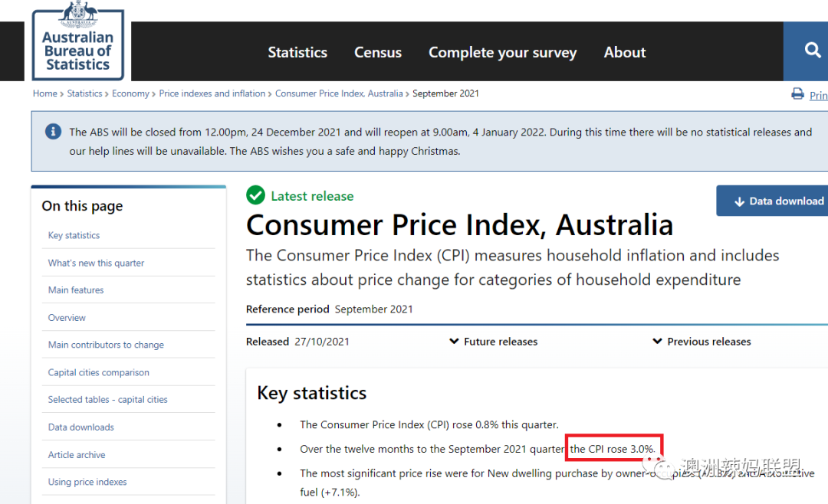Open Complete your survey menu
828x504 pixels.
(503, 52)
